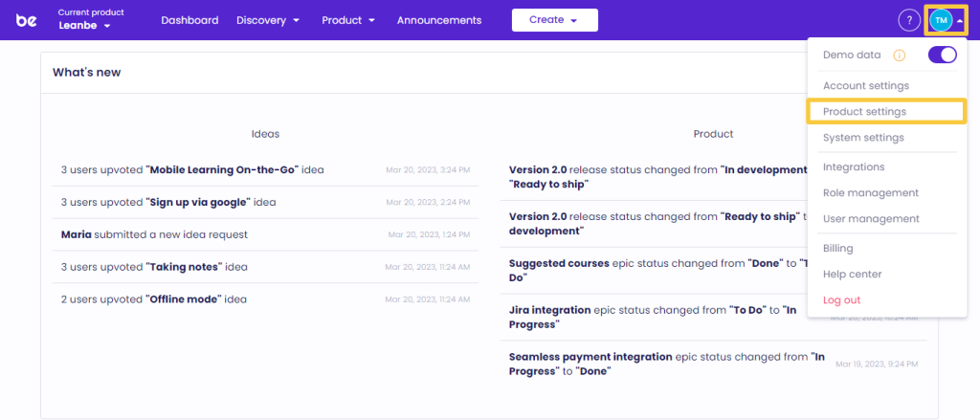The height and width of the screenshot is (420, 980).
Task: Open User management menu entry
Action: (870, 219)
